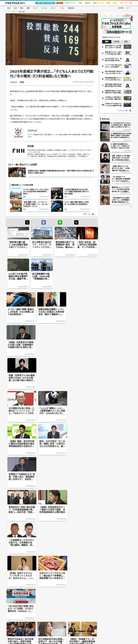This screenshot has width=138, height=644.
Task: Click the 政治部 author link under headline
Action: pos(22,82)
